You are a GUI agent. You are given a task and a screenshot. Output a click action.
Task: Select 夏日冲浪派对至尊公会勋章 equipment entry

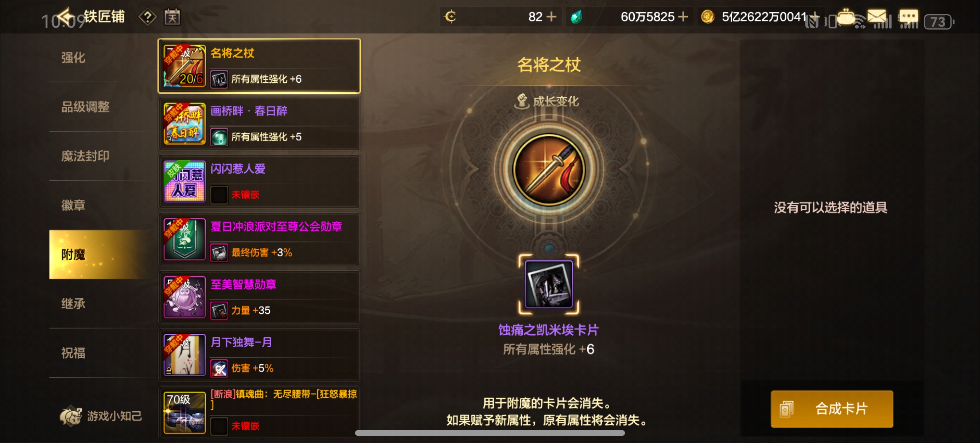260,239
